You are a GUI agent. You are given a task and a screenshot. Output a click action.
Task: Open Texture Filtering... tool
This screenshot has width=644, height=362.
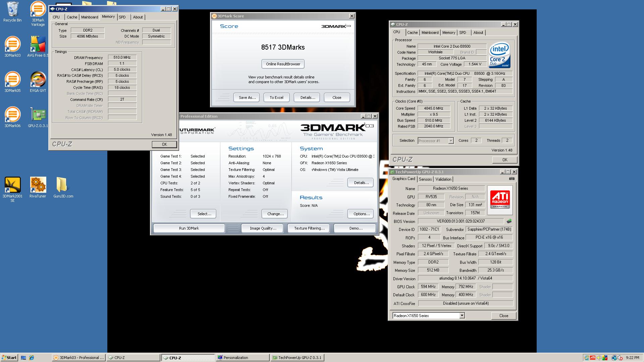309,228
